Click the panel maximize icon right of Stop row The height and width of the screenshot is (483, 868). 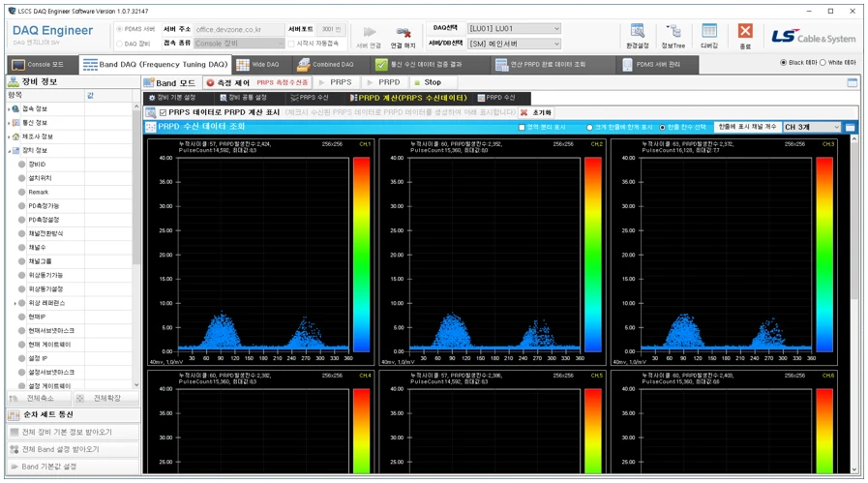[x=853, y=82]
